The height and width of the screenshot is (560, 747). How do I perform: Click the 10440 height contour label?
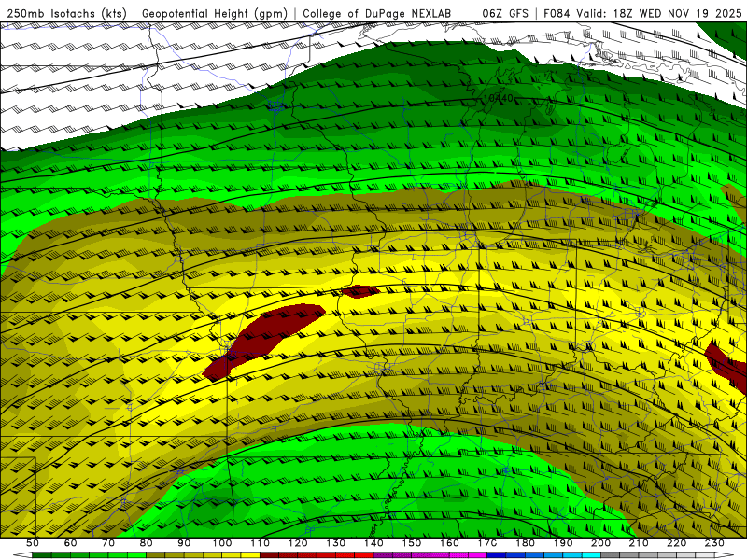tap(498, 99)
